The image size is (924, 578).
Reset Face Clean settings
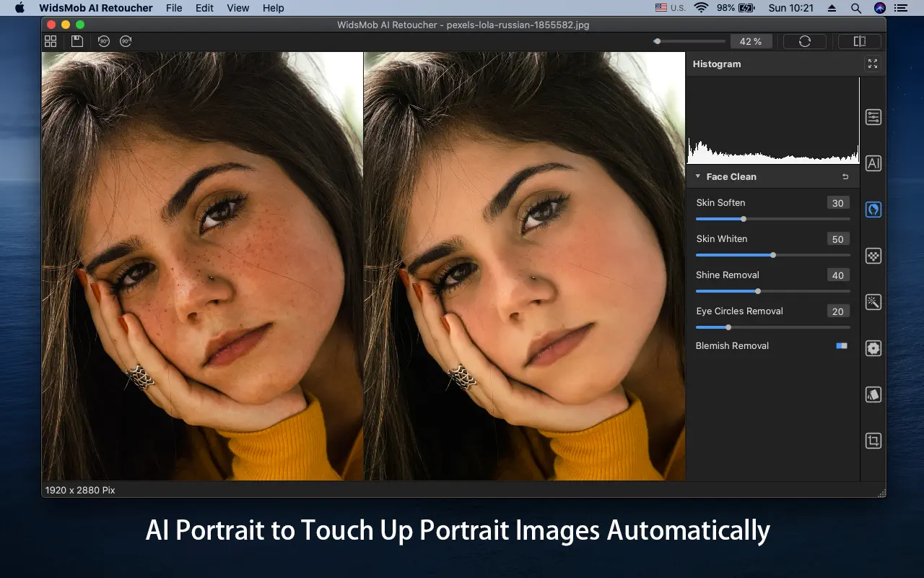845,176
